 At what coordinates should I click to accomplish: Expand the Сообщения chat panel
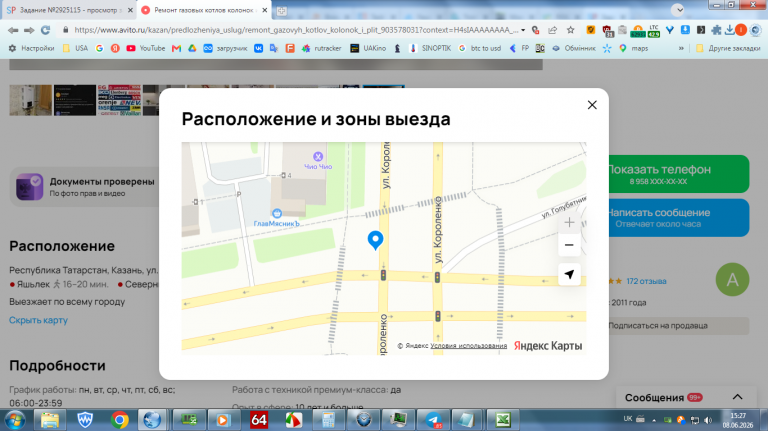coord(737,397)
